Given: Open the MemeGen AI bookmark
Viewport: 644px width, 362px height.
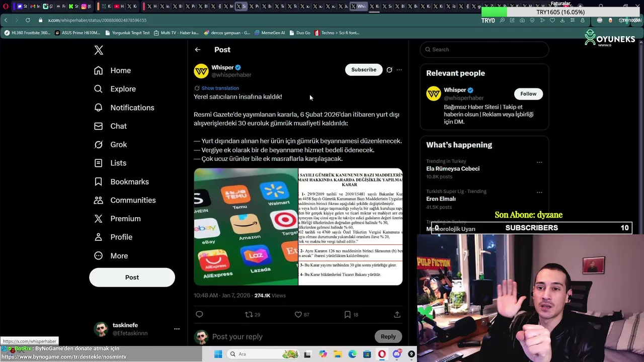Looking at the screenshot, I should [x=270, y=33].
